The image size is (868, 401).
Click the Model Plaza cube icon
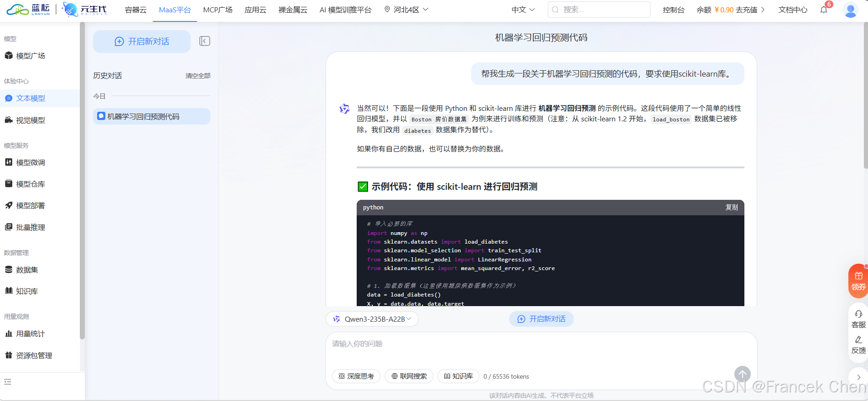click(9, 56)
